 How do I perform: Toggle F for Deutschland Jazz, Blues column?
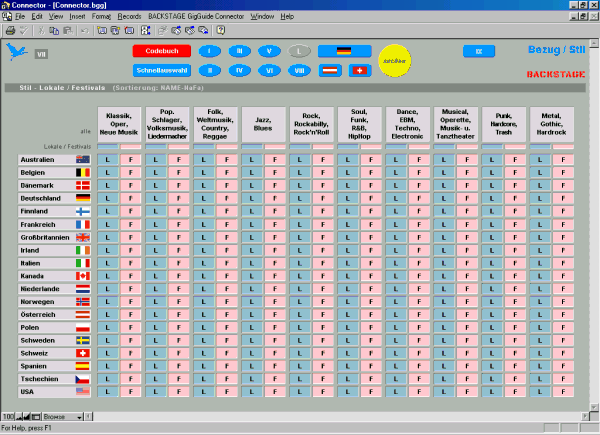pyautogui.click(x=275, y=198)
